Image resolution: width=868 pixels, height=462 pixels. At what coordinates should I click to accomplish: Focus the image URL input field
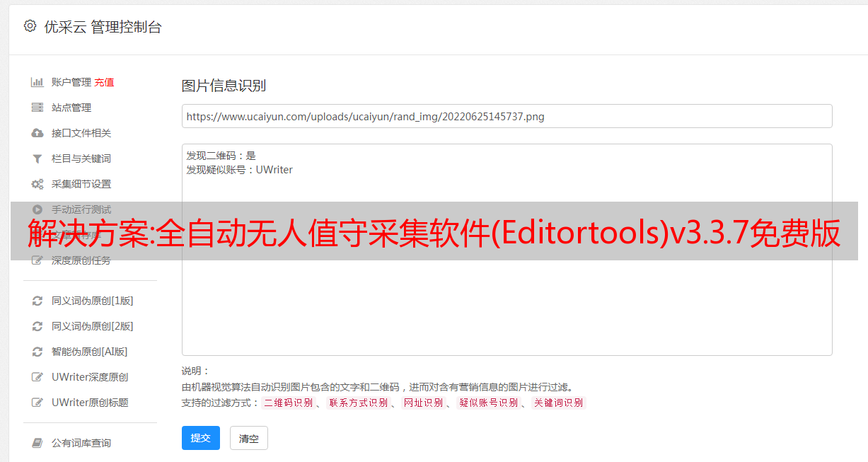pyautogui.click(x=507, y=116)
